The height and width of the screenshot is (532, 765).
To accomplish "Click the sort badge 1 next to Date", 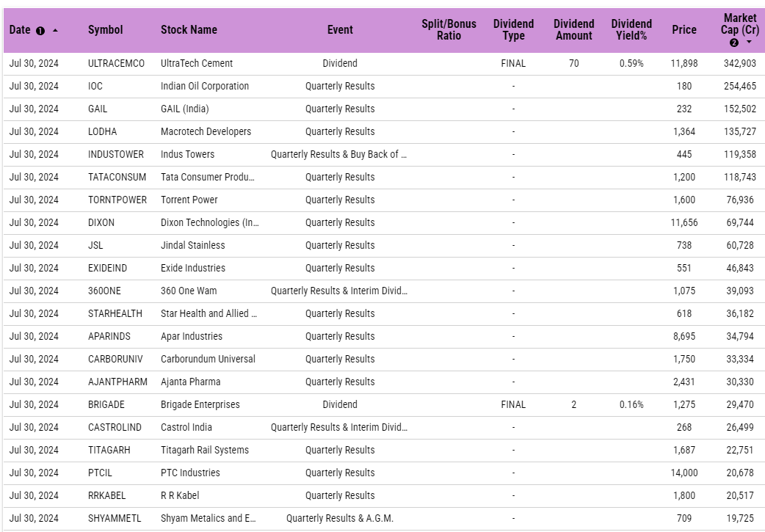I will pyautogui.click(x=40, y=31).
